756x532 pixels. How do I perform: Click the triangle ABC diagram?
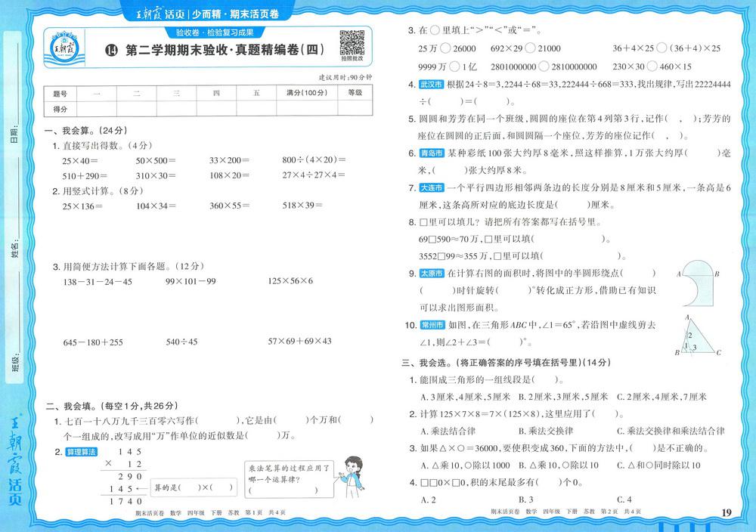[x=698, y=336]
